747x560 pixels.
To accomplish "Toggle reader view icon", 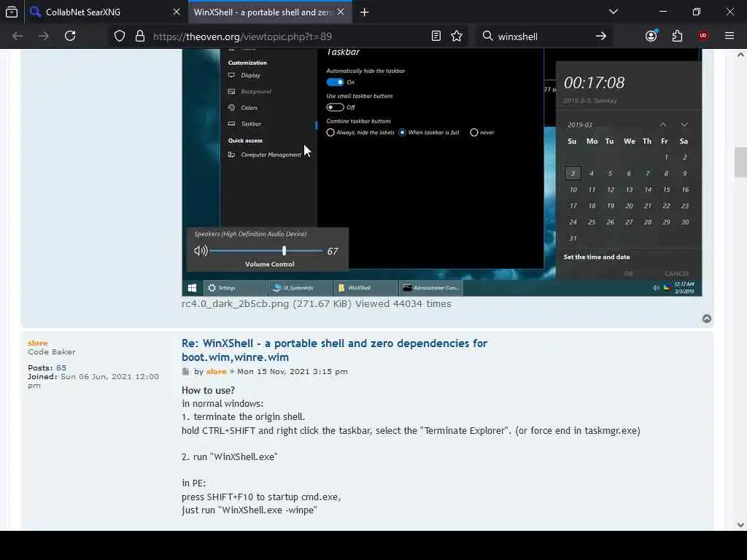I will (x=436, y=36).
